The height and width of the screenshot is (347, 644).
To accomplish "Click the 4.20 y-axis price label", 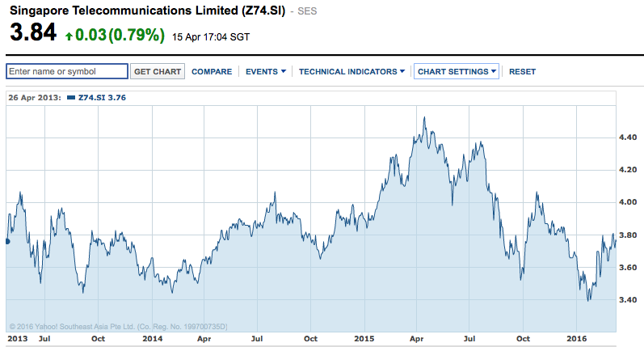I will pyautogui.click(x=628, y=170).
